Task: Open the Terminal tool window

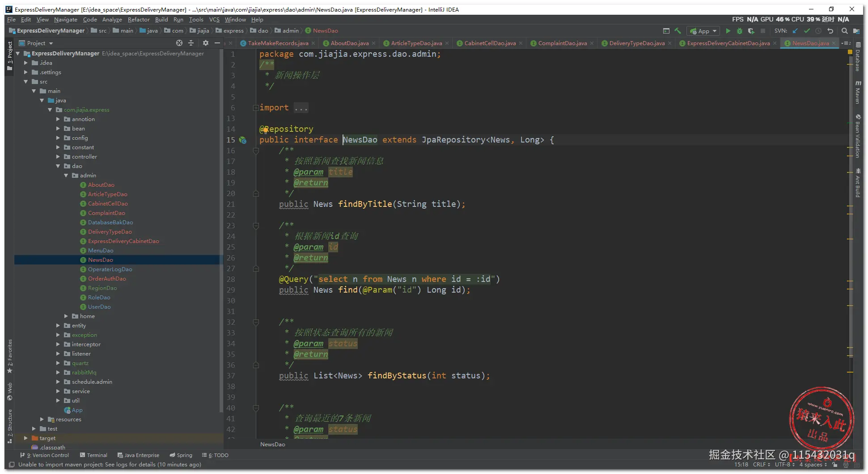Action: click(93, 455)
